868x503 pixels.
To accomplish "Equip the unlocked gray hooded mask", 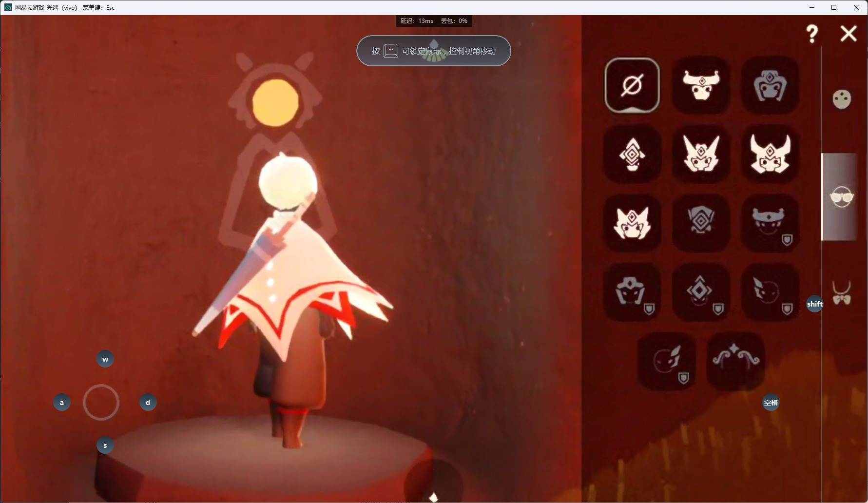I will click(770, 85).
